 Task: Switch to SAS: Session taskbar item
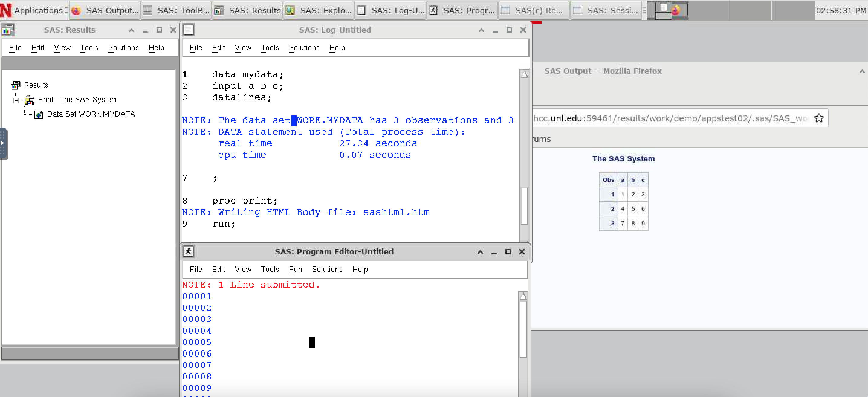click(606, 11)
